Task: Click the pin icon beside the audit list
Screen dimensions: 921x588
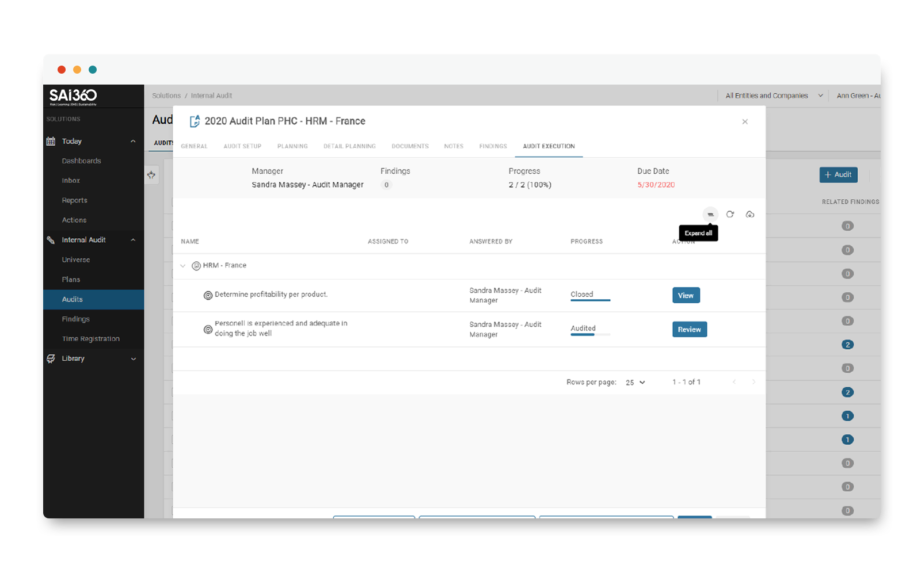Action: tap(151, 175)
